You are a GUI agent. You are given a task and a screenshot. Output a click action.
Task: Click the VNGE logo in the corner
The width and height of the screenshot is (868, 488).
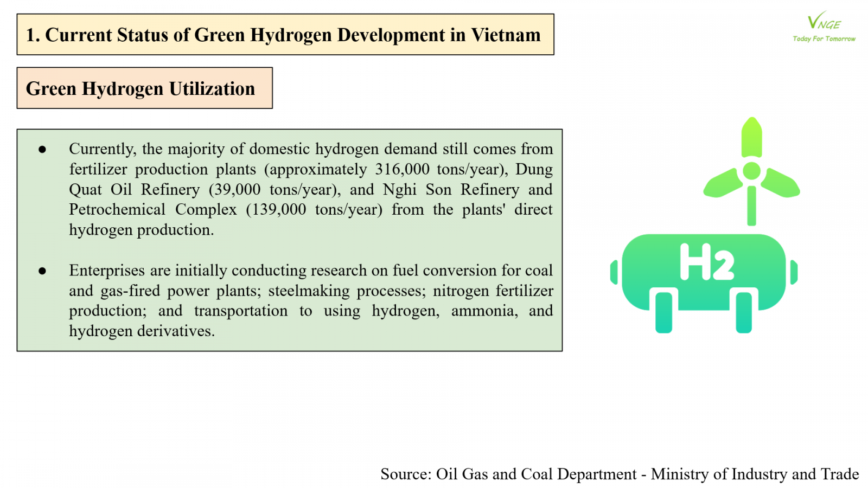pyautogui.click(x=824, y=22)
